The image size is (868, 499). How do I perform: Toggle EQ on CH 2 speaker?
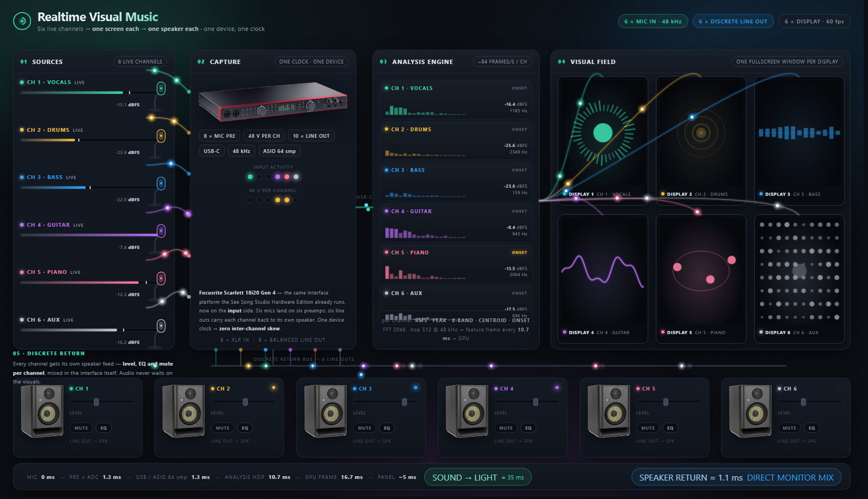(x=245, y=428)
